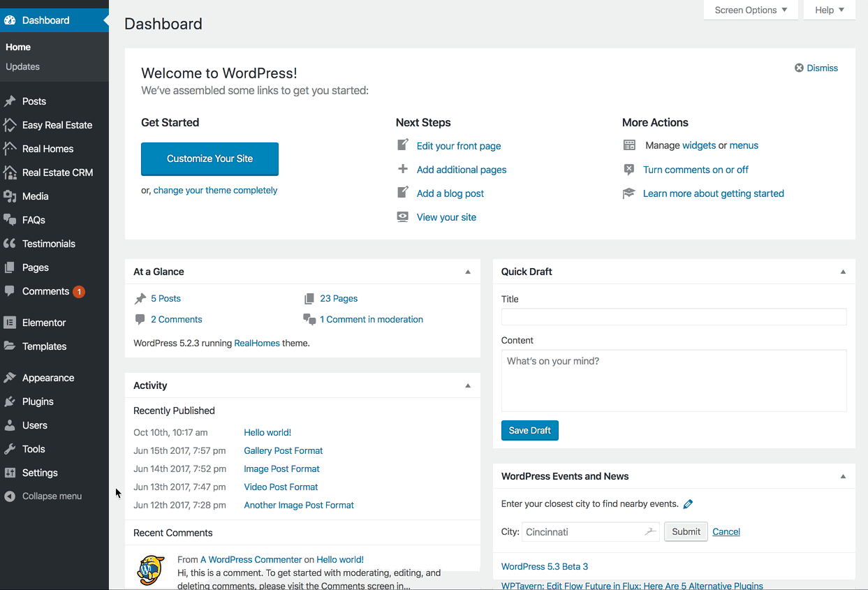The image size is (868, 590).
Task: Click the Settings sliders icon
Action: [x=10, y=473]
